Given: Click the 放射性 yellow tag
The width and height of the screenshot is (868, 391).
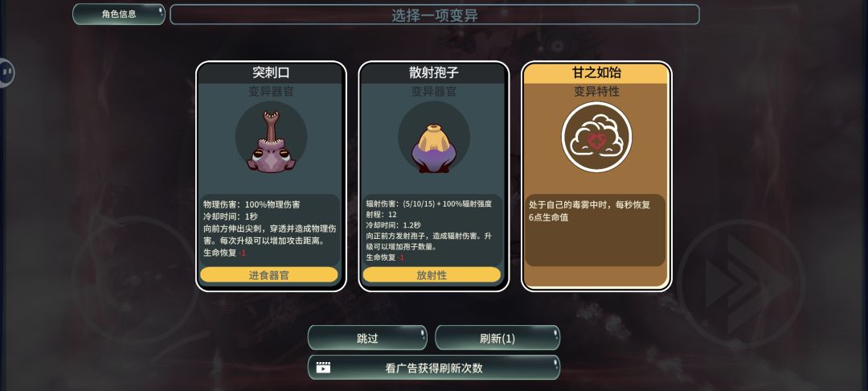Looking at the screenshot, I should pyautogui.click(x=432, y=274).
